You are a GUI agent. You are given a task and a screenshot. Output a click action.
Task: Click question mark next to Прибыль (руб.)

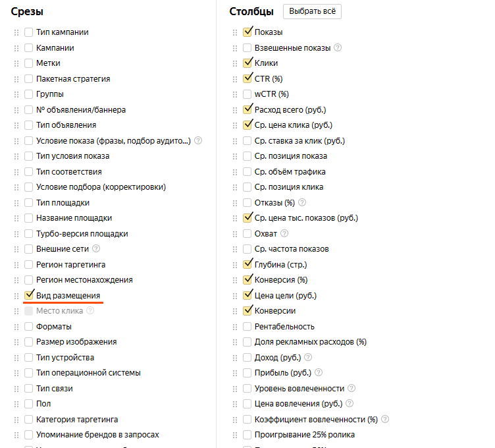coord(319,372)
